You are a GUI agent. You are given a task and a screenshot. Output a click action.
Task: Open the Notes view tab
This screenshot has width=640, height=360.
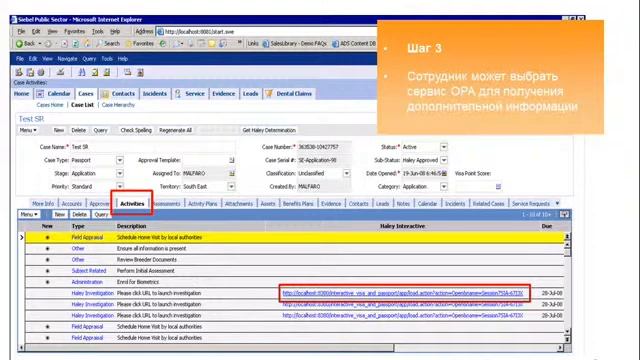point(403,204)
